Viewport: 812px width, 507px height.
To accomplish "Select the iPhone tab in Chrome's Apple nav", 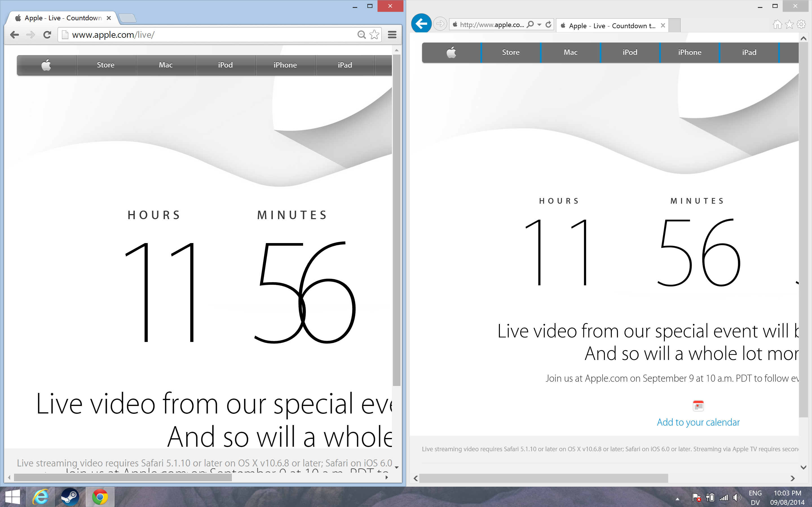I will pyautogui.click(x=285, y=65).
